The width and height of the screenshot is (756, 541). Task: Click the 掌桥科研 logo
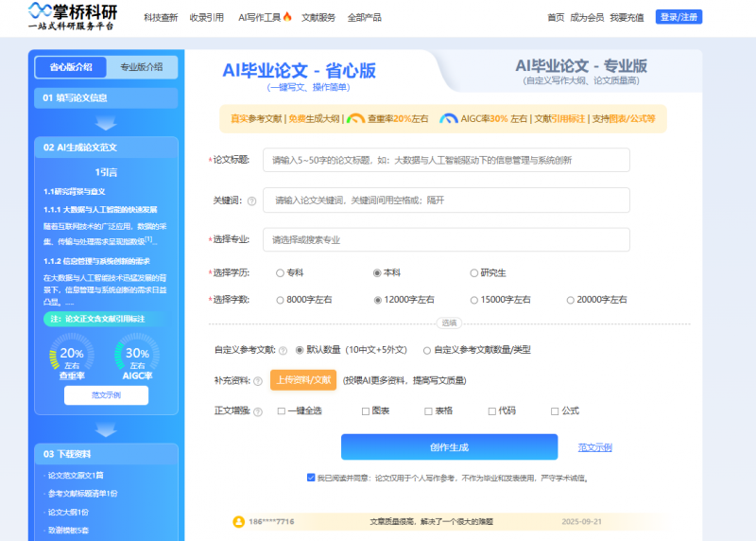tap(73, 16)
